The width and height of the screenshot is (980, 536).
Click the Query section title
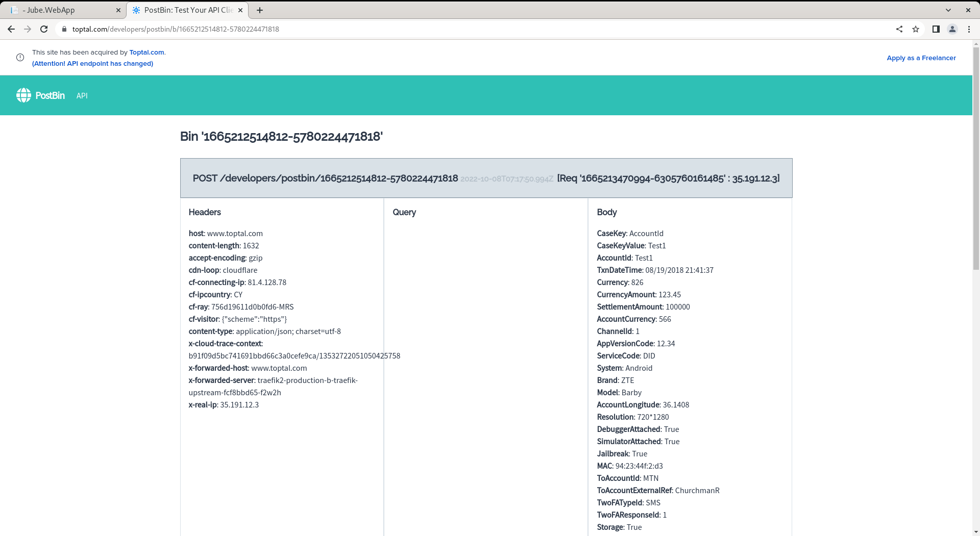coord(404,212)
